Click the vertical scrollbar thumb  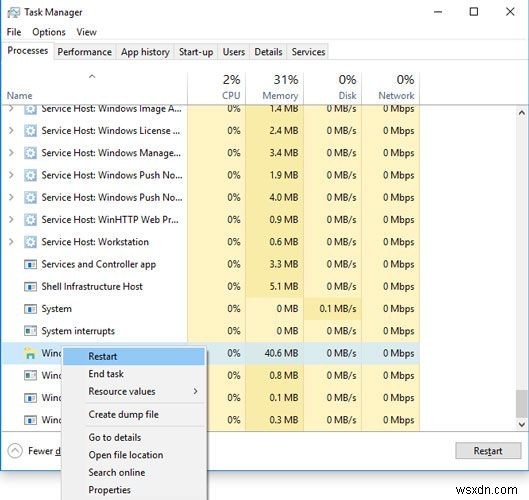tap(522, 404)
